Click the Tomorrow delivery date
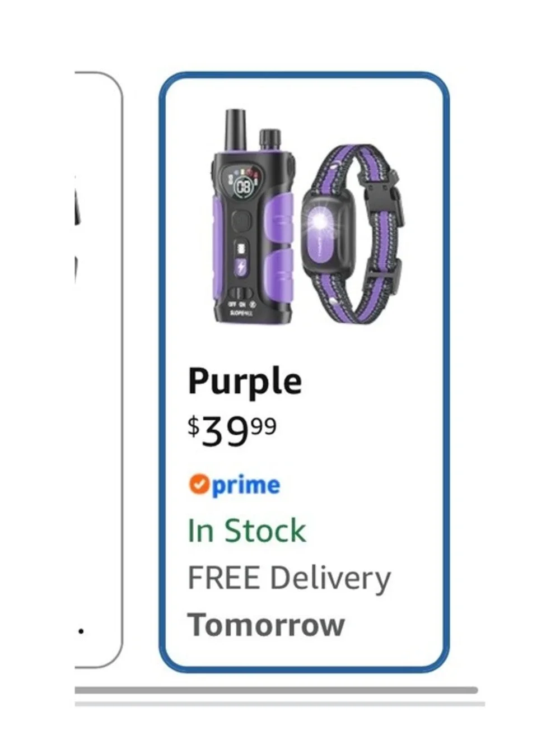560x744 pixels. coord(266,625)
